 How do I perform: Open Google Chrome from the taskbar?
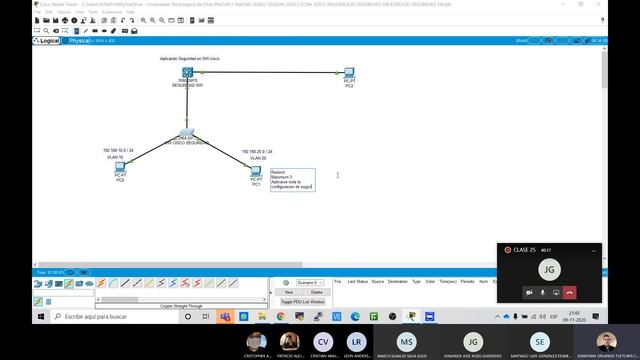[x=281, y=316]
